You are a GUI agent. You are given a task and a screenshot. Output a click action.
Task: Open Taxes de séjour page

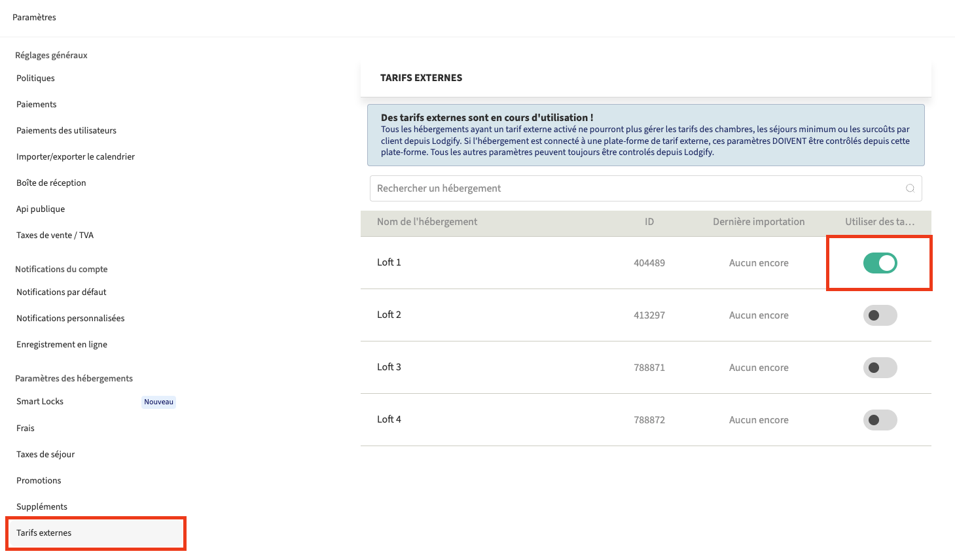pyautogui.click(x=45, y=454)
